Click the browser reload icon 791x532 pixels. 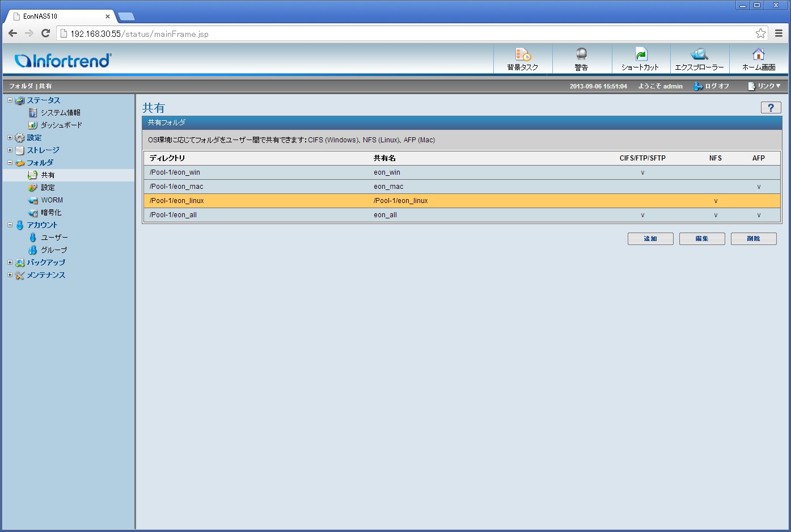45,33
